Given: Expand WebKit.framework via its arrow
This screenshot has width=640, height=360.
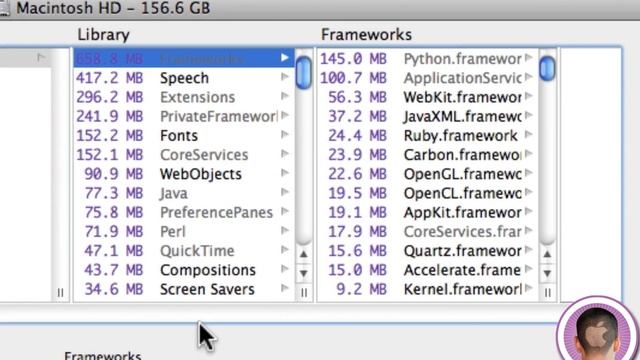Looking at the screenshot, I should pyautogui.click(x=529, y=96).
